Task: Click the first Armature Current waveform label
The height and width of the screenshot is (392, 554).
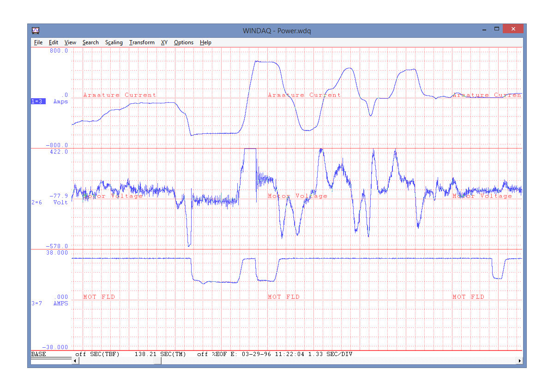Action: [x=120, y=95]
